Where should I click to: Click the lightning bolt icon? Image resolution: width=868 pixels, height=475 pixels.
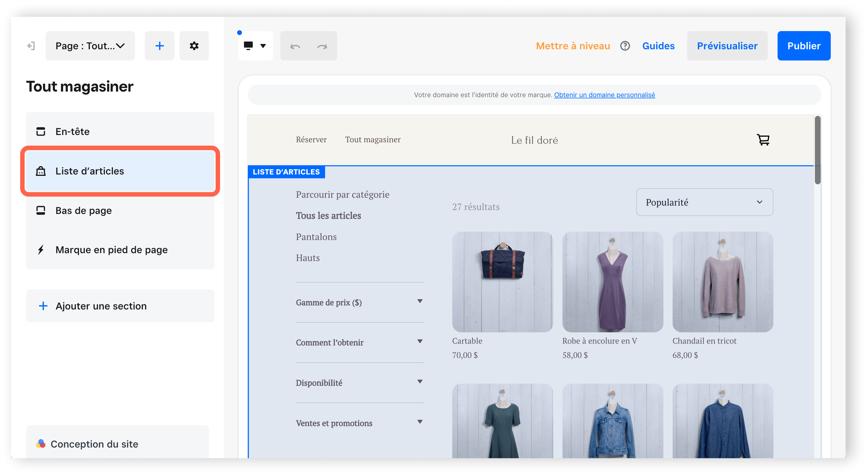click(41, 250)
